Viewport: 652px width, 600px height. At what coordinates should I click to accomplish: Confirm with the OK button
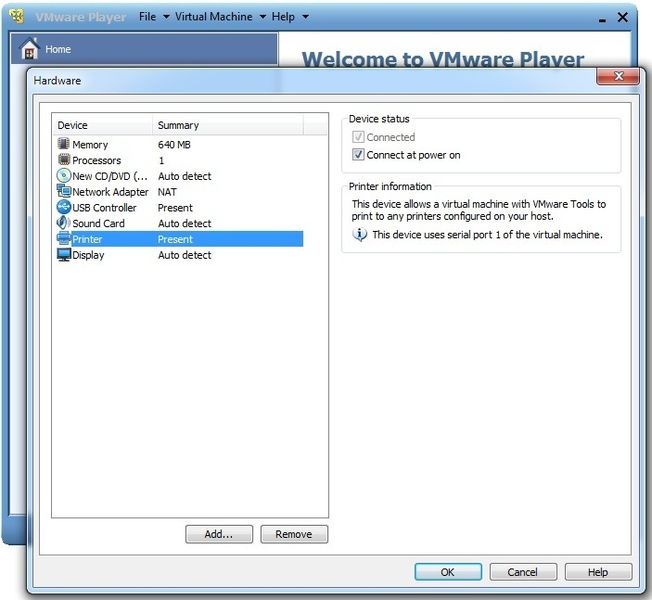click(448, 572)
